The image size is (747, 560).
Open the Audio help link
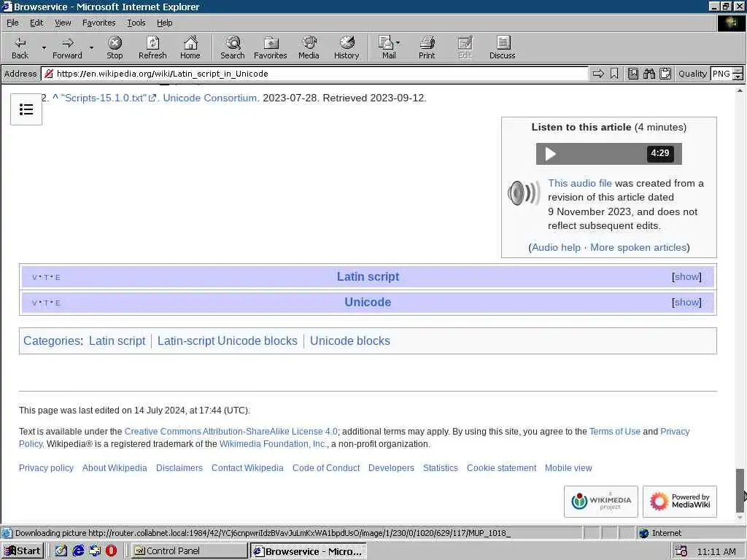[x=556, y=247]
